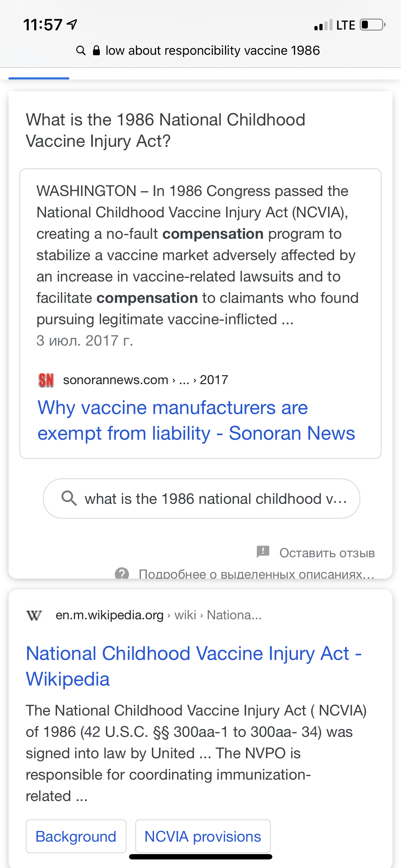Tap the search magnifier icon in address bar
This screenshot has height=868, width=401.
pyautogui.click(x=81, y=51)
